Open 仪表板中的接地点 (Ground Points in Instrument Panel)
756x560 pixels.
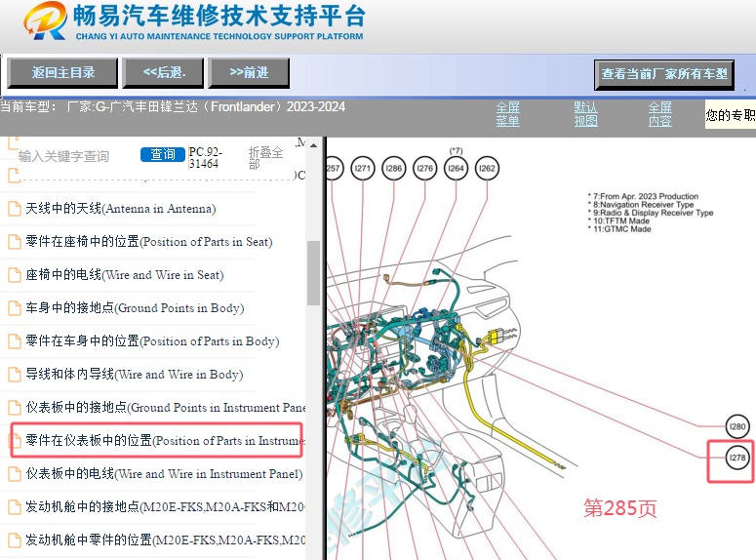coord(166,408)
